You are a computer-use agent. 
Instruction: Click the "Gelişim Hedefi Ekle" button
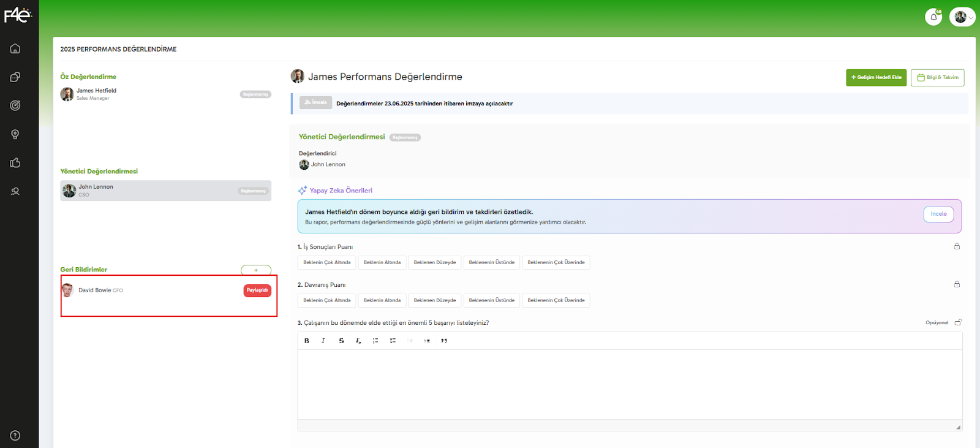tap(876, 78)
